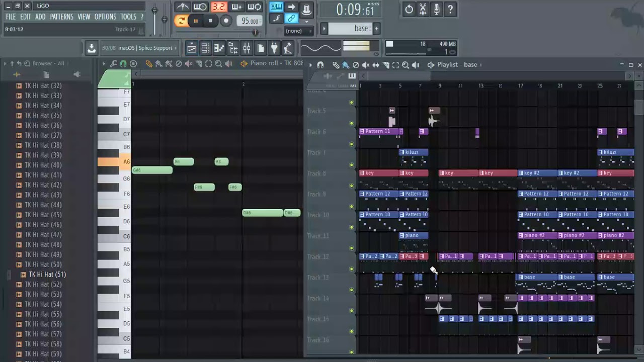Image resolution: width=644 pixels, height=362 pixels.
Task: Toggle typing keyboard to piano
Action: tap(276, 7)
